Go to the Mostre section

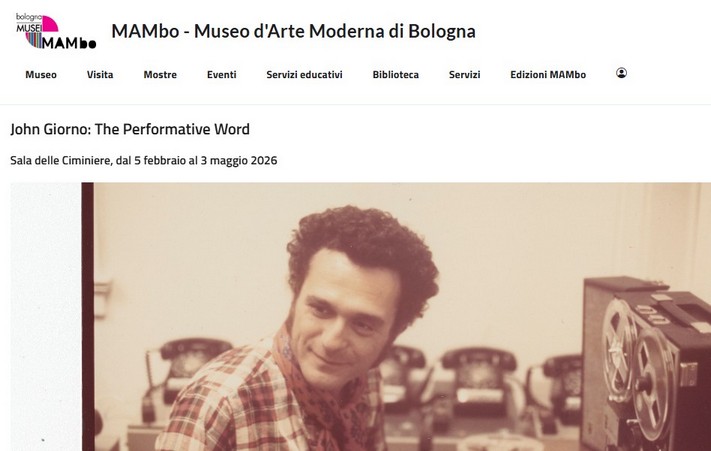point(160,75)
